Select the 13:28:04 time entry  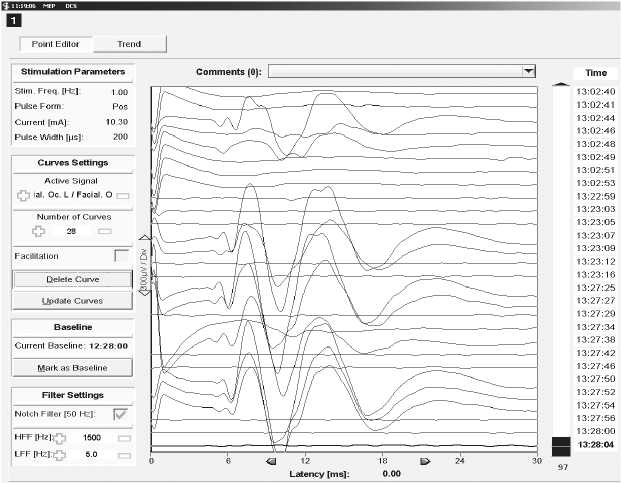595,444
